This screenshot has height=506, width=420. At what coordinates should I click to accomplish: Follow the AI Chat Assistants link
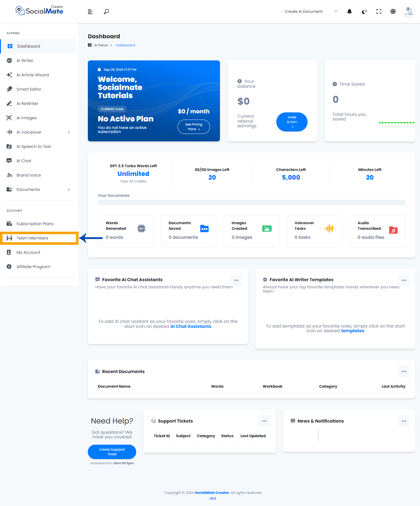tap(191, 326)
